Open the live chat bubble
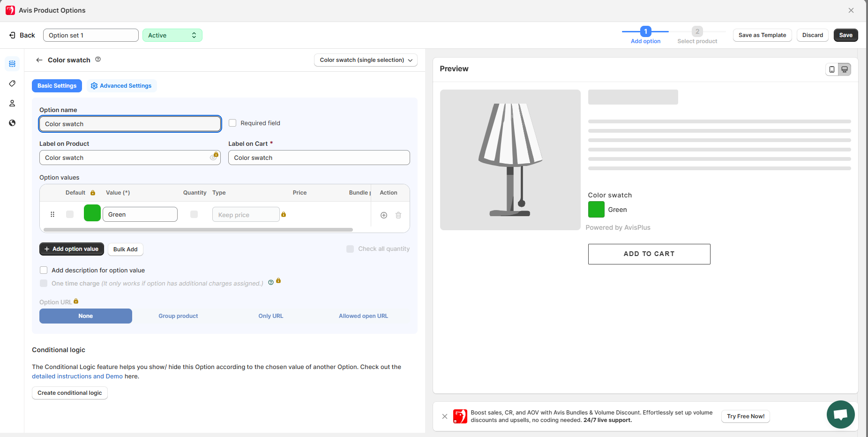Image resolution: width=868 pixels, height=437 pixels. 840,414
